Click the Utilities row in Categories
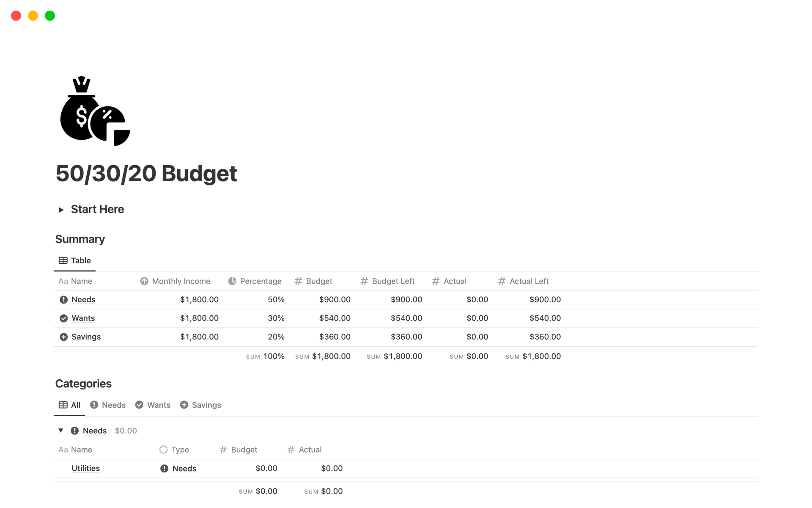812x508 pixels. coord(86,468)
